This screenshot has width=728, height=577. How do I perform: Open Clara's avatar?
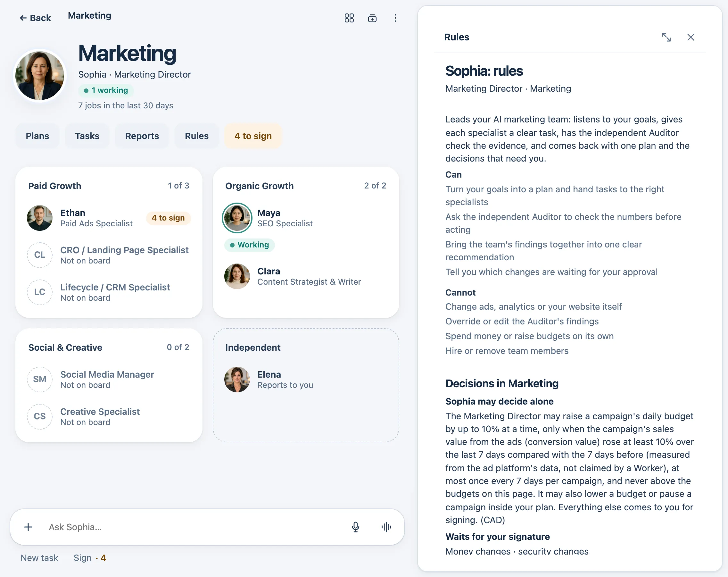pos(237,276)
